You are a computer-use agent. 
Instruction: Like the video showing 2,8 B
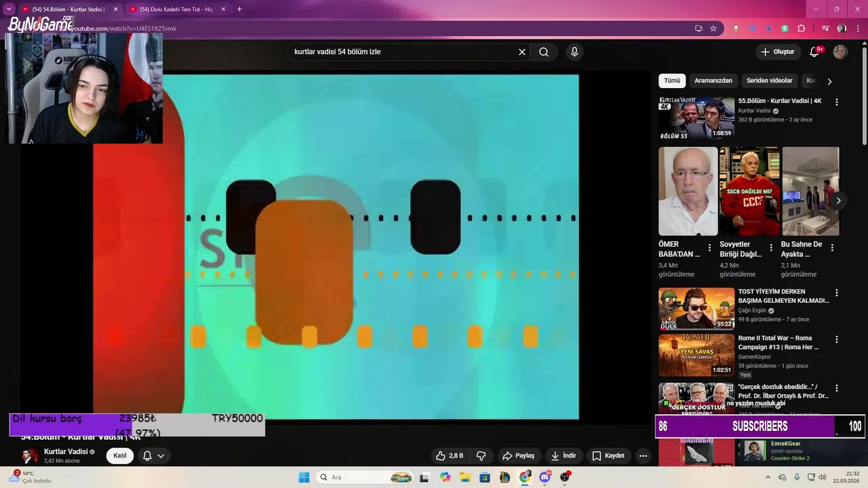click(x=450, y=455)
